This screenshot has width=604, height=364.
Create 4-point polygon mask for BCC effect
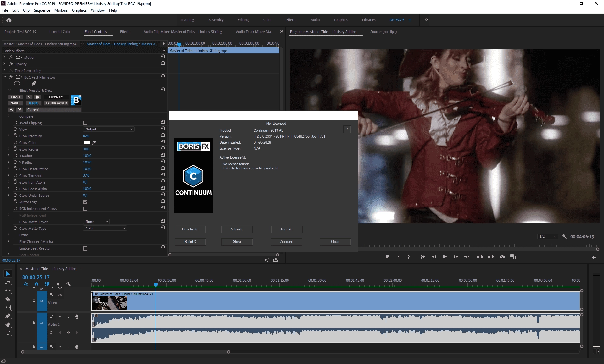coord(25,83)
